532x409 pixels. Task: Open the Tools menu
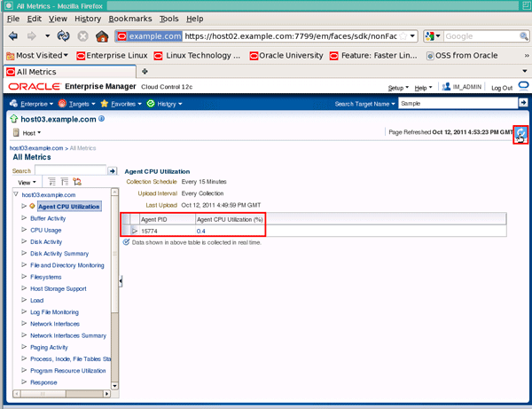[169, 19]
